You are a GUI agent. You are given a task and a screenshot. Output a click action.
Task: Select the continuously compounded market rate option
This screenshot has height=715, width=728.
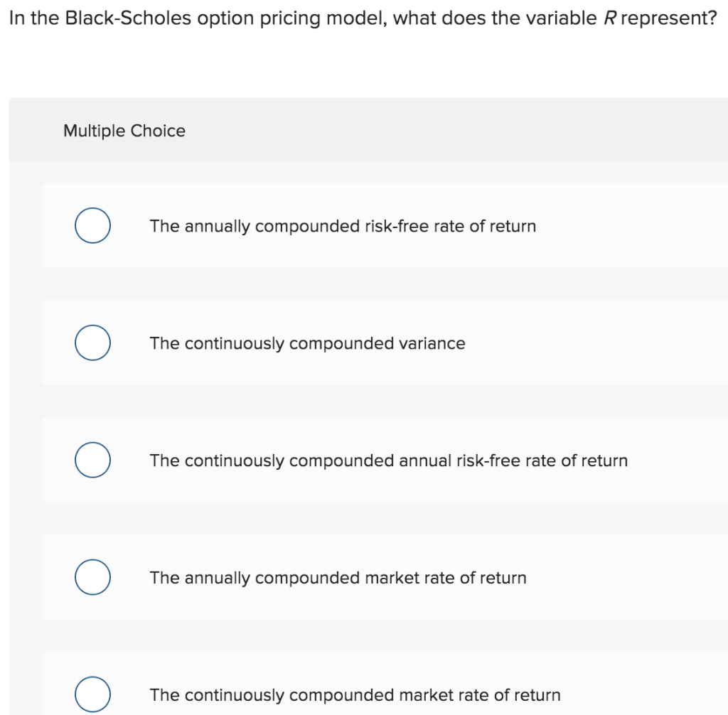coord(92,694)
